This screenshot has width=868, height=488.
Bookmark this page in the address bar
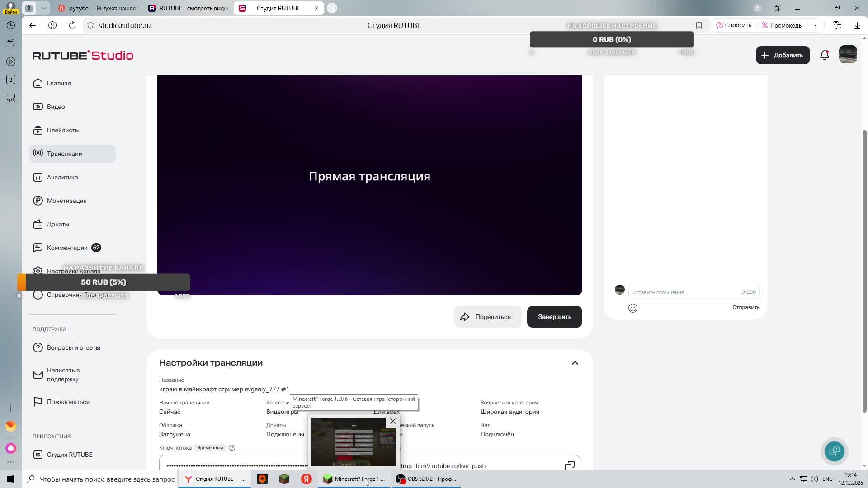[698, 25]
